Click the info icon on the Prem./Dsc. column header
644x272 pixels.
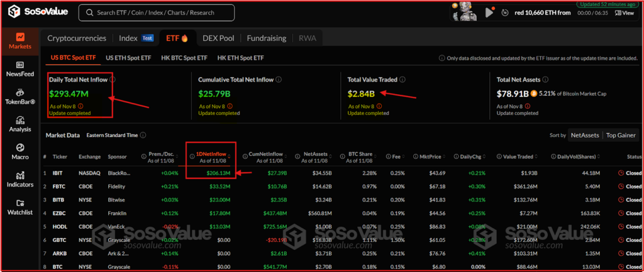[x=144, y=156]
